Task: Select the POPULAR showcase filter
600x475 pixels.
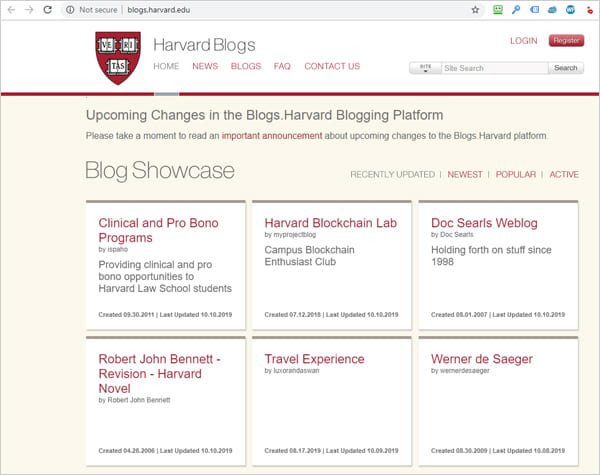Action: [x=516, y=175]
